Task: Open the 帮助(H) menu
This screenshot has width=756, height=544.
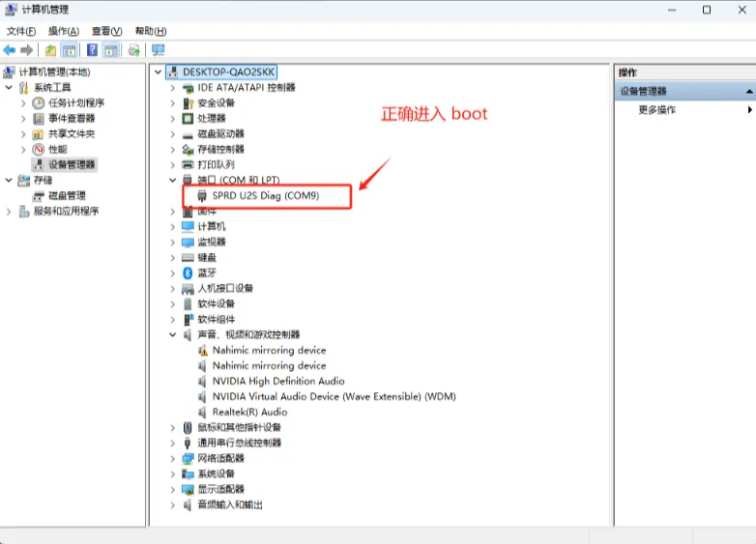Action: [151, 31]
